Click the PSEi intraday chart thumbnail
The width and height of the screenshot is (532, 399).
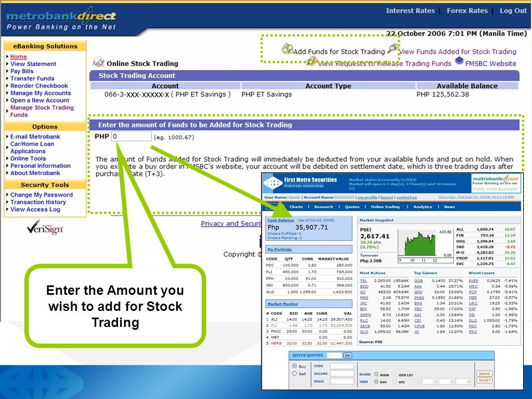(x=425, y=245)
